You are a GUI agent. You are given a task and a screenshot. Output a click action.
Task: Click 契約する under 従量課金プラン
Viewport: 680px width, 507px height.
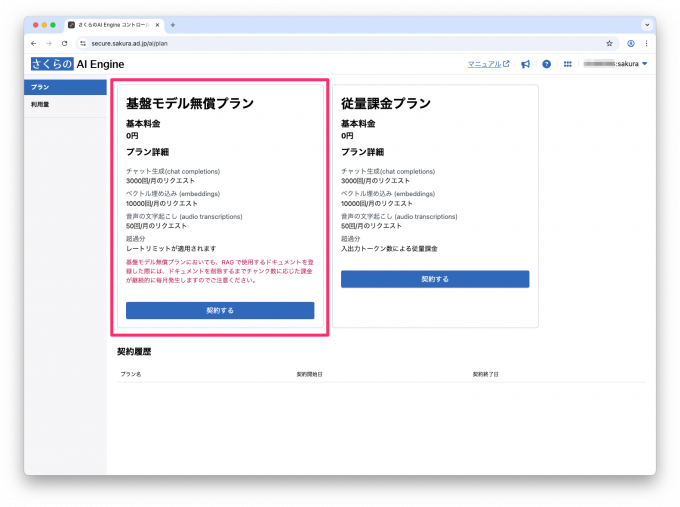[435, 279]
